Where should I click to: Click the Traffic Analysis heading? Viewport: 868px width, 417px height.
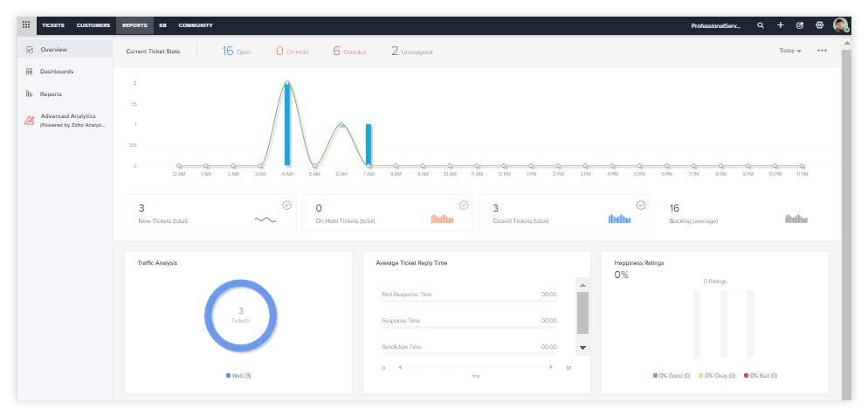157,263
